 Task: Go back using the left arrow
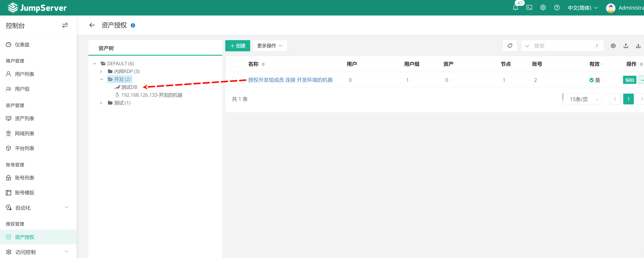(x=92, y=25)
